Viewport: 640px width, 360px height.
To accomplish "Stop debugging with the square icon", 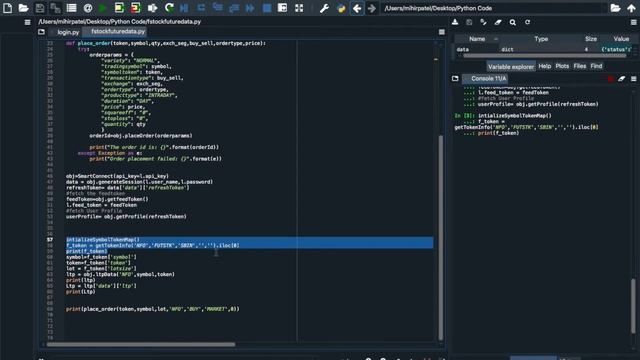I will (x=267, y=8).
